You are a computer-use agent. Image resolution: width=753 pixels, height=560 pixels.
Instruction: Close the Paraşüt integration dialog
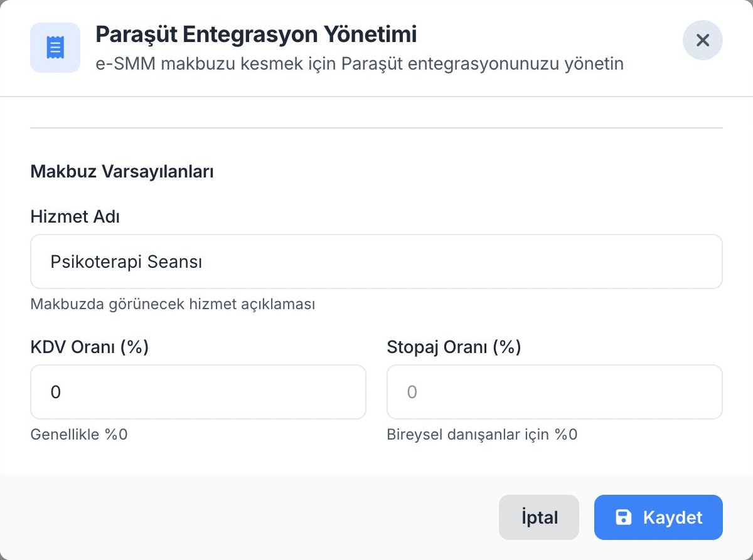[x=703, y=40]
